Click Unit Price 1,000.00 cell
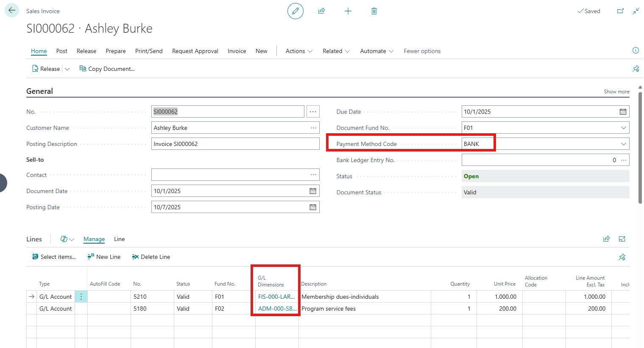The height and width of the screenshot is (348, 644). (x=499, y=297)
